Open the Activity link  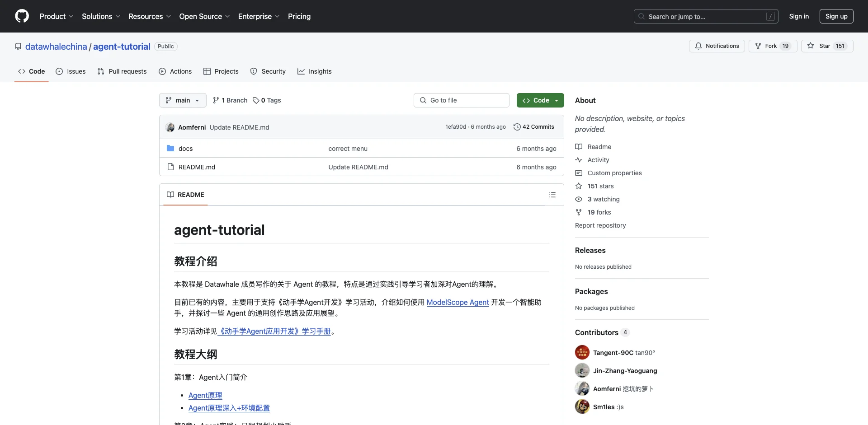point(598,160)
